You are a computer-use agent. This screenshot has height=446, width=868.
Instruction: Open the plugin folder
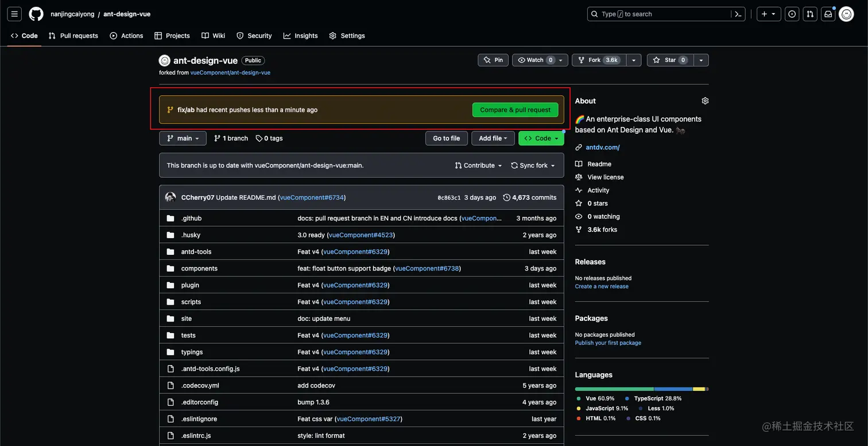(x=190, y=285)
